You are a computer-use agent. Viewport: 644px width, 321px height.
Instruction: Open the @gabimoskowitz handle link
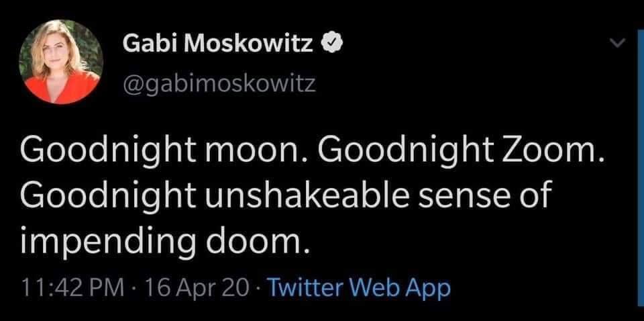click(219, 84)
